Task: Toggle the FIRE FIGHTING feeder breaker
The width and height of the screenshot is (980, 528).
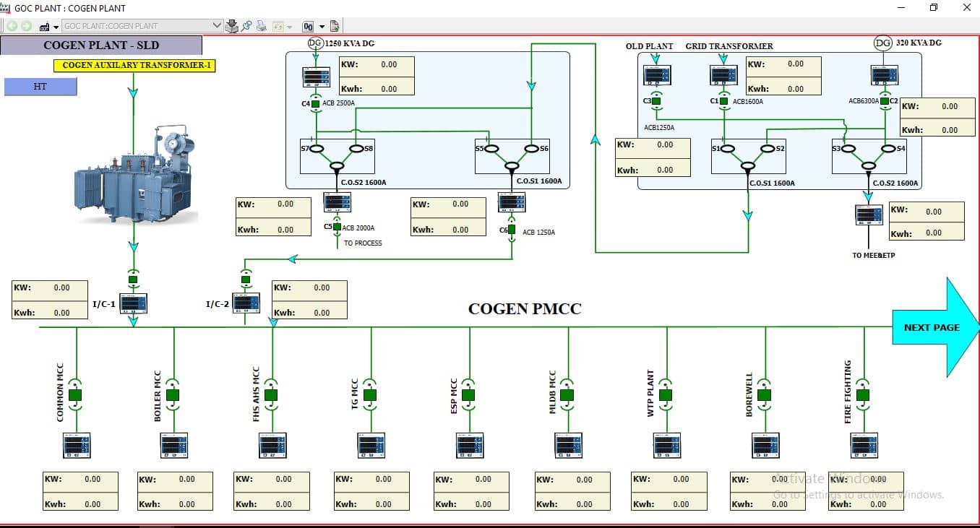Action: tap(861, 394)
